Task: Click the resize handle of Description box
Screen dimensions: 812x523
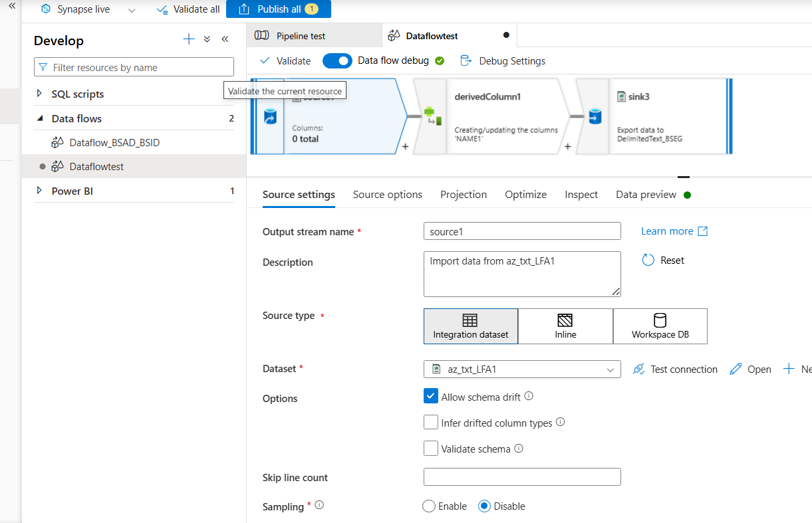Action: point(616,291)
